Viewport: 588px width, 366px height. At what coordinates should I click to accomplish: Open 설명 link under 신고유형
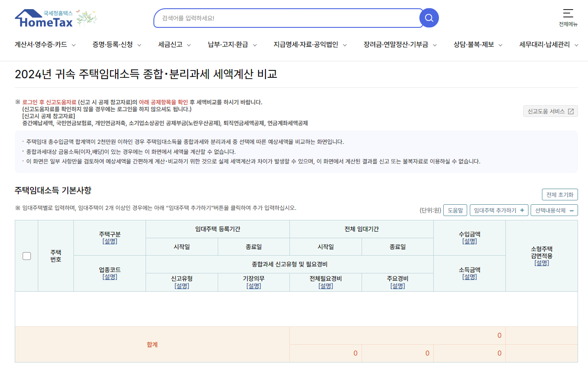[x=182, y=286]
